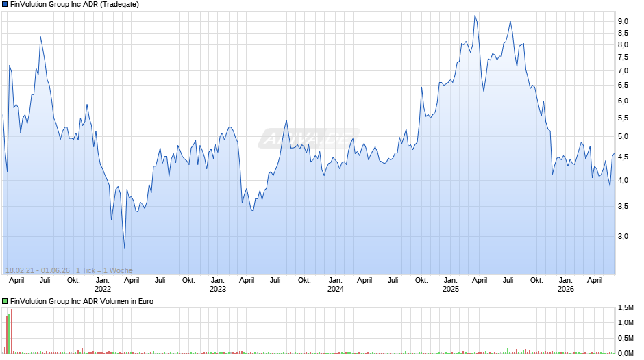Click the 1,0M volume axis label
644x360 pixels.
point(626,322)
